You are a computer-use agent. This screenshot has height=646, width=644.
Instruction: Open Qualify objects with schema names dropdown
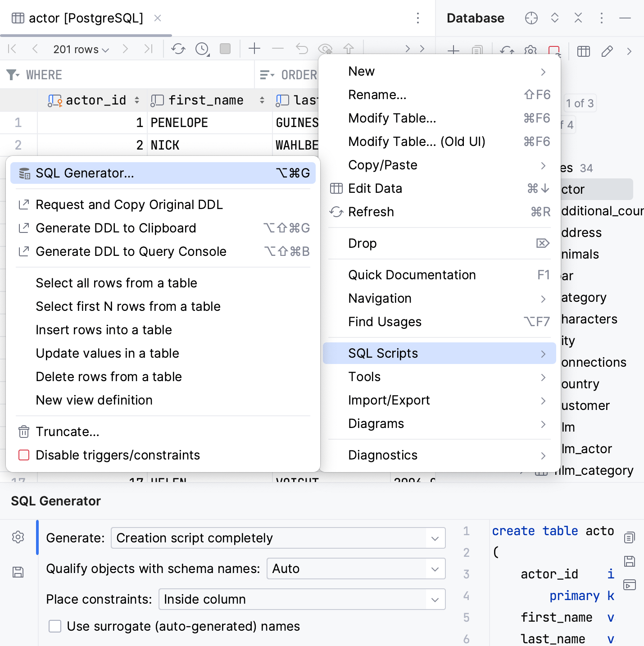point(356,569)
